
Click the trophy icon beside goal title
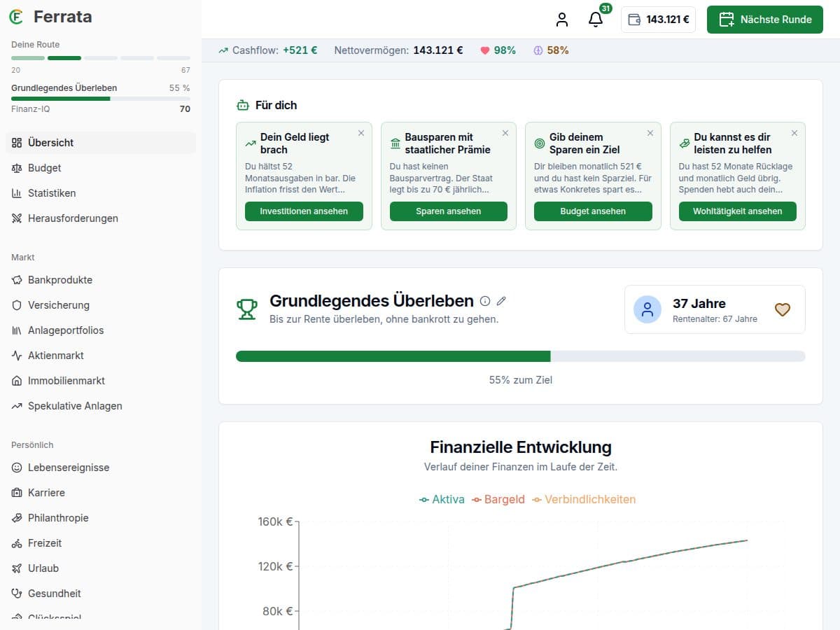pyautogui.click(x=247, y=309)
